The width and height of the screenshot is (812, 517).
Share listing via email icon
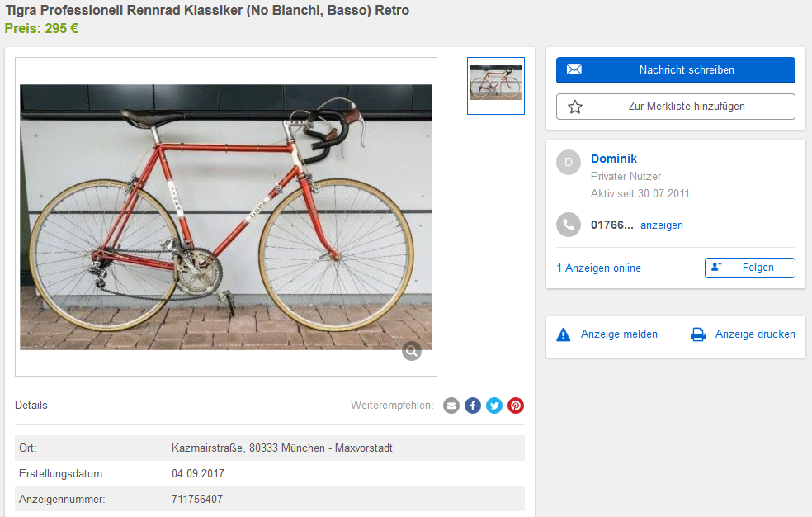451,406
